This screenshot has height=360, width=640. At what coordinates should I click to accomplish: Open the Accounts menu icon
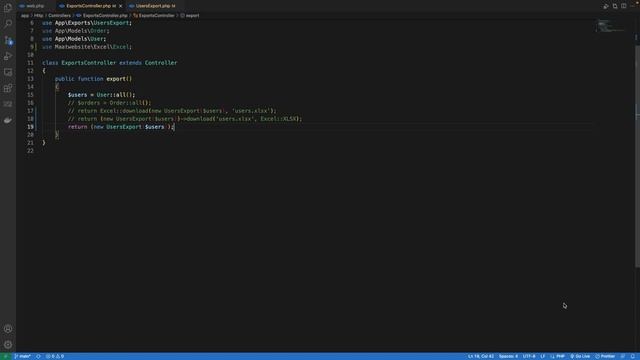[8, 329]
